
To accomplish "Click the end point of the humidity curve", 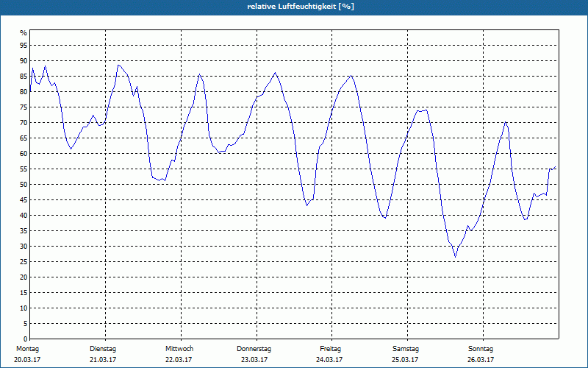I will tap(556, 167).
